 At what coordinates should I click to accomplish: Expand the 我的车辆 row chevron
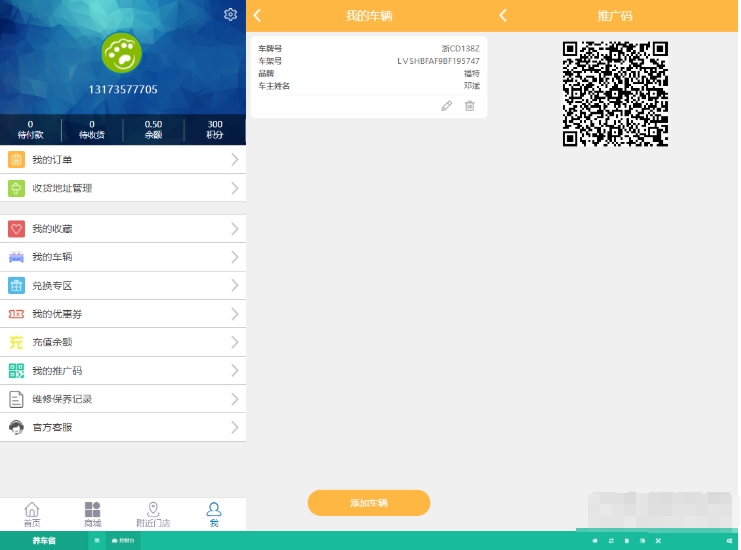[x=234, y=257]
